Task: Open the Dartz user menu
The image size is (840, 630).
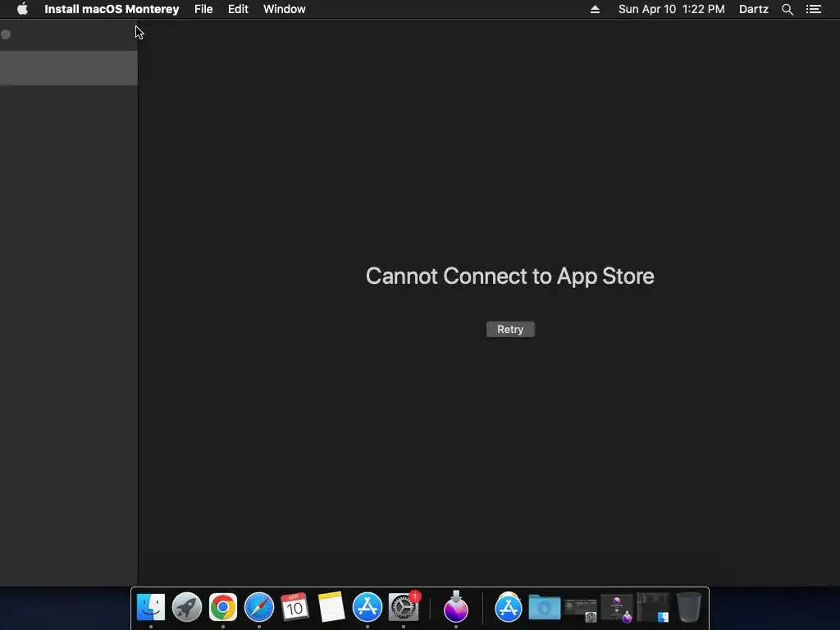Action: (x=754, y=9)
